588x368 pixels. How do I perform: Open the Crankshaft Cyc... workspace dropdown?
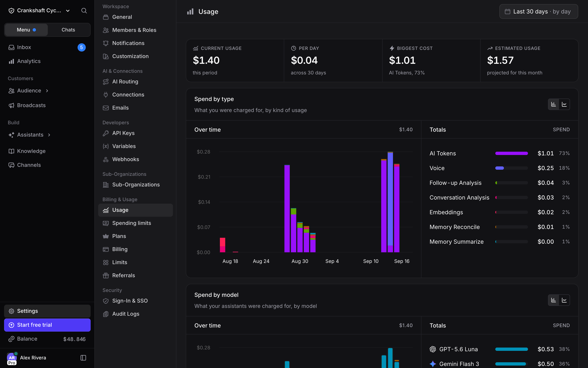pyautogui.click(x=39, y=10)
